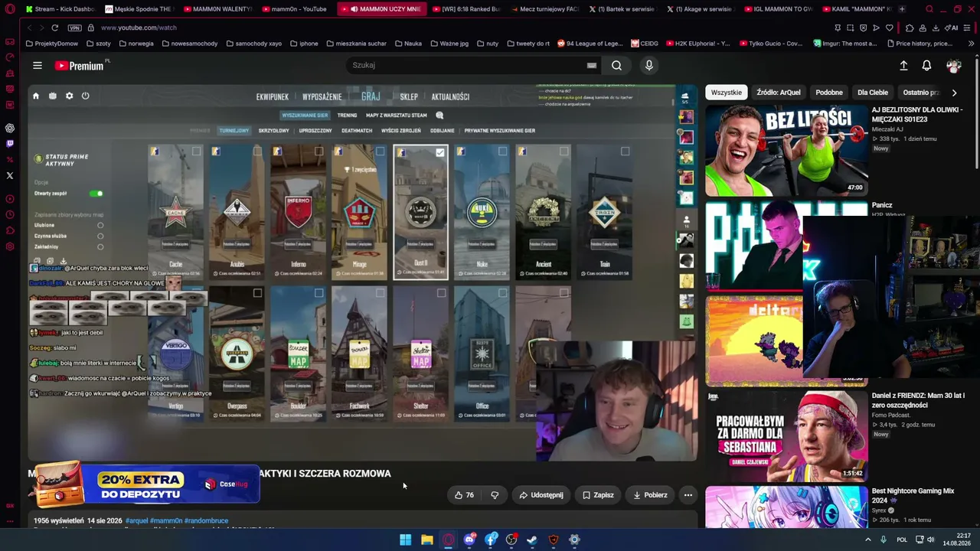This screenshot has height=551, width=980.
Task: Open new browser tab with plus button
Action: [x=902, y=9]
